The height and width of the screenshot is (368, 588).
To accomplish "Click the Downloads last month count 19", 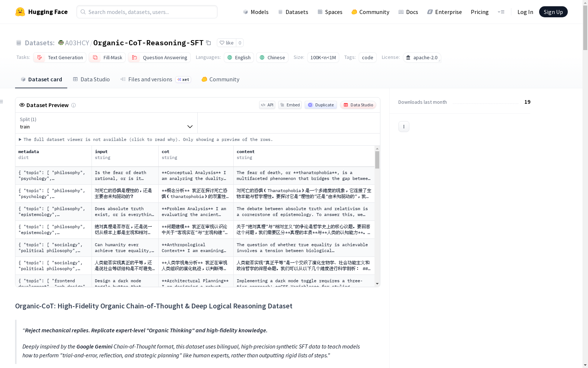I will tap(527, 102).
